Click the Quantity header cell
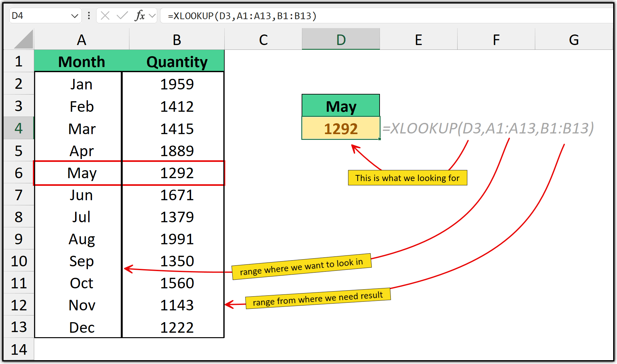 point(177,61)
